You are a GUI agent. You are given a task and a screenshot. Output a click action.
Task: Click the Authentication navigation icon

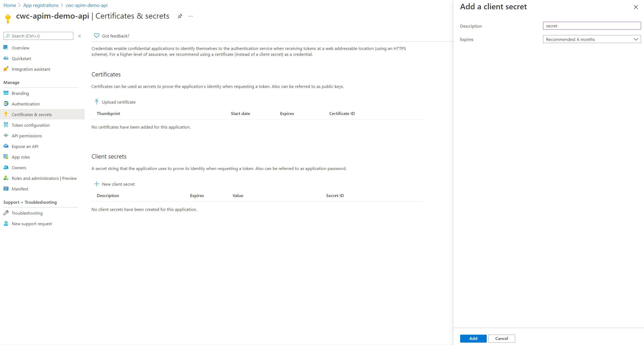(6, 104)
